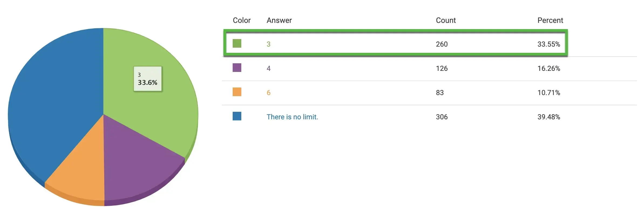Click the Answer column header
Viewport: 644px width, 209px height.
click(x=279, y=20)
